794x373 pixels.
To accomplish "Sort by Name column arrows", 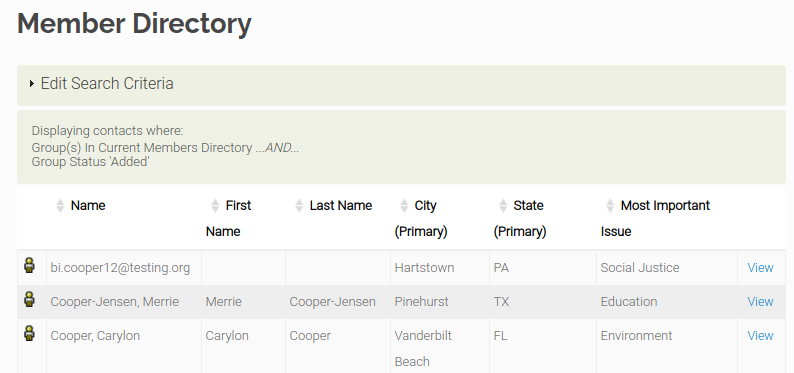I will click(60, 205).
